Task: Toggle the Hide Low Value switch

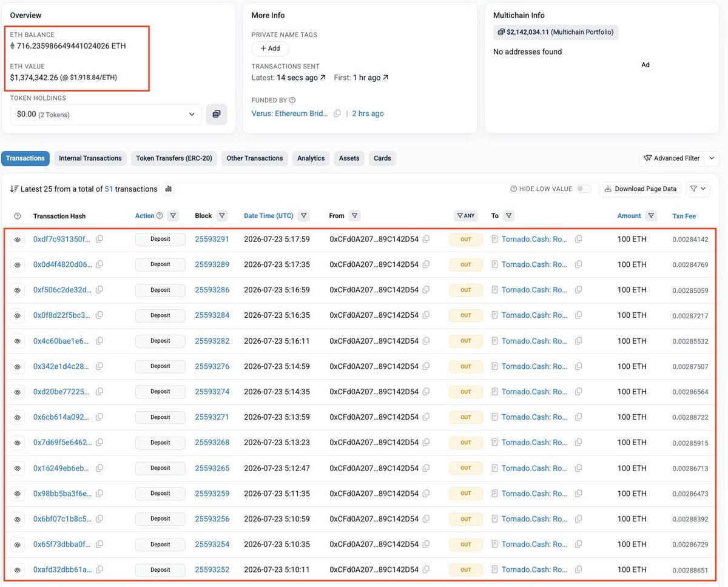Action: pyautogui.click(x=584, y=189)
